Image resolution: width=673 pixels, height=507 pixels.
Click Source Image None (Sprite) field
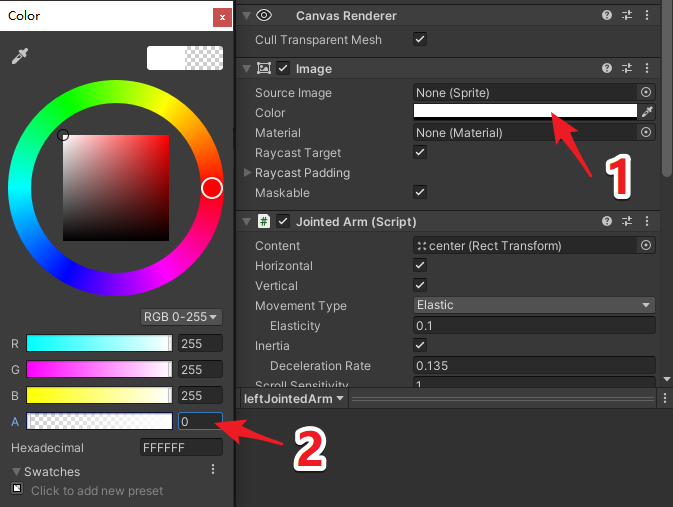tap(525, 92)
